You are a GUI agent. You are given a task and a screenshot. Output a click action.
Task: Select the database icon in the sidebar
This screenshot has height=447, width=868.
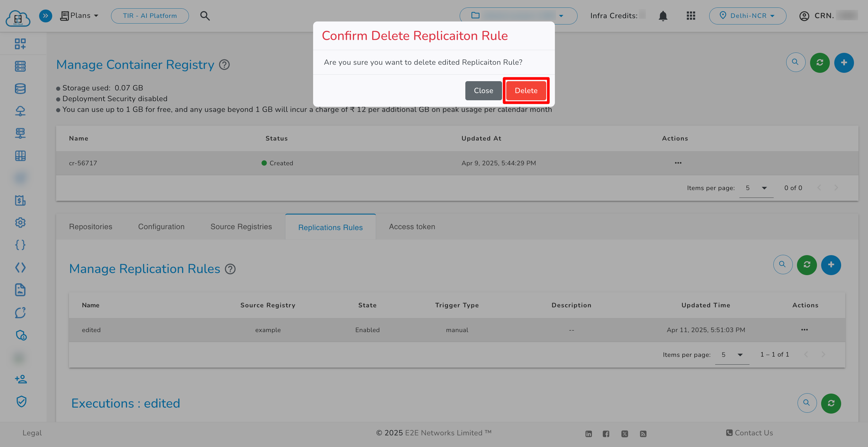click(x=20, y=88)
